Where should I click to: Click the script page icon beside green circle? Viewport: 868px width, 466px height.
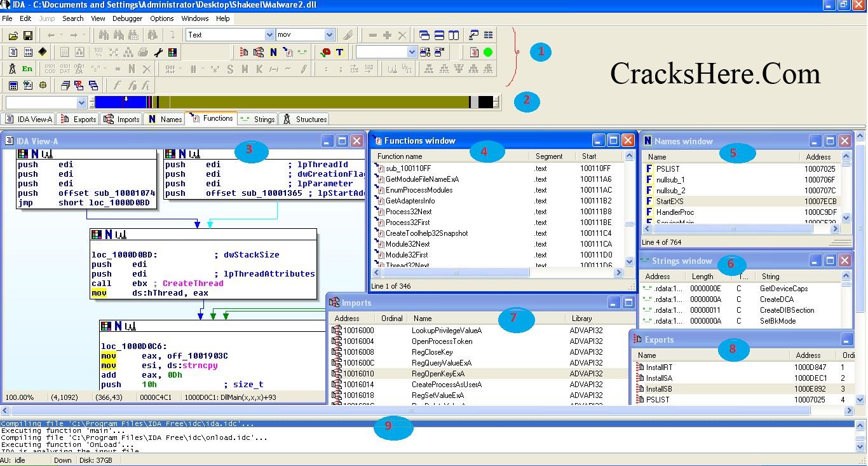click(474, 52)
